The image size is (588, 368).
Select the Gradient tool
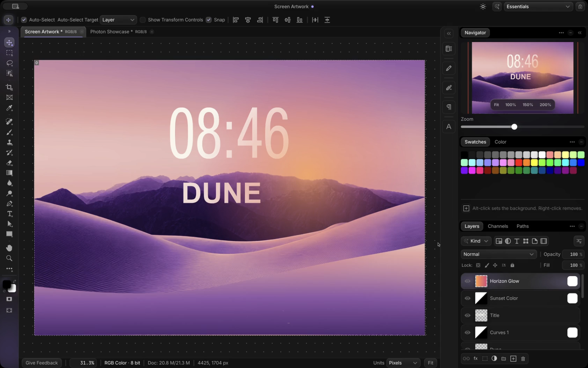[x=9, y=173]
